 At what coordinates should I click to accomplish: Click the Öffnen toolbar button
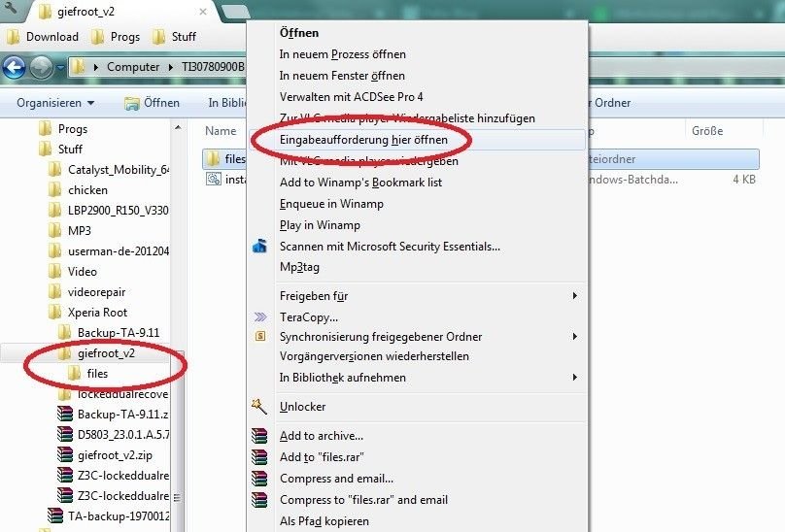(153, 103)
